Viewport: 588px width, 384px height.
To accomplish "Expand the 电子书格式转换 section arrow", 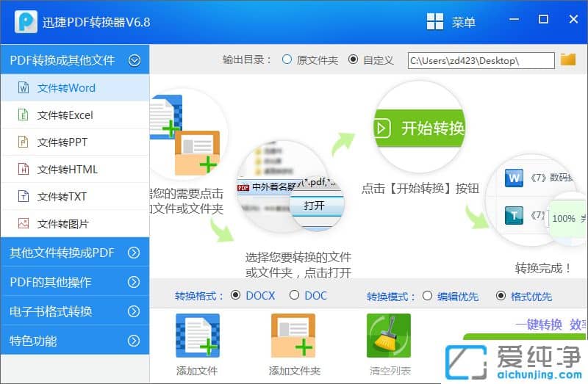I will pos(134,311).
